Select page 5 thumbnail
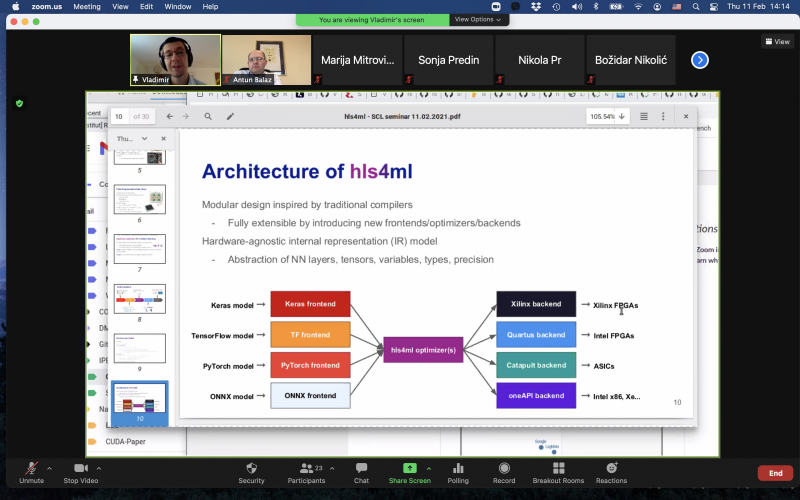This screenshot has width=800, height=500. point(140,158)
